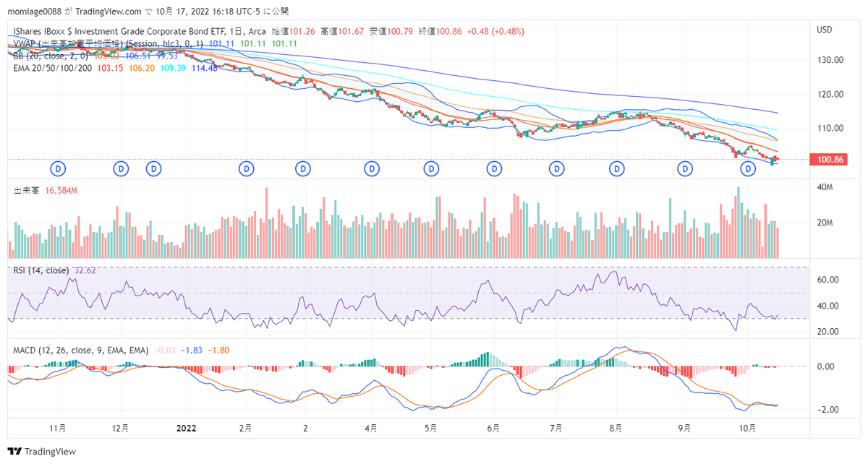The width and height of the screenshot is (868, 464).
Task: Click MACD line value -1.83
Action: (192, 350)
